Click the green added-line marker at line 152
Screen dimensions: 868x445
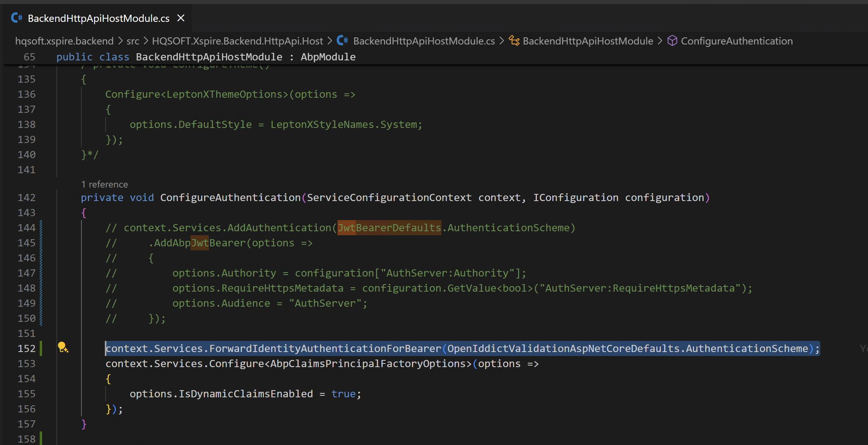[41, 348]
